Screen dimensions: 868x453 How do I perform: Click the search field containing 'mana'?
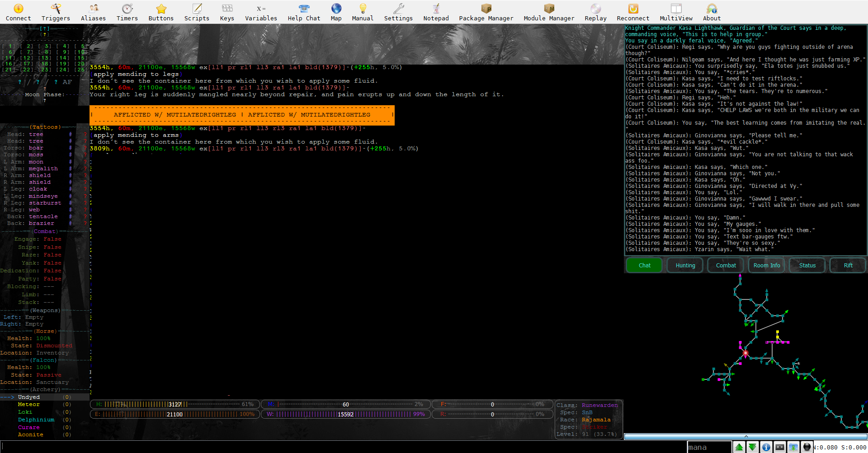pyautogui.click(x=709, y=447)
